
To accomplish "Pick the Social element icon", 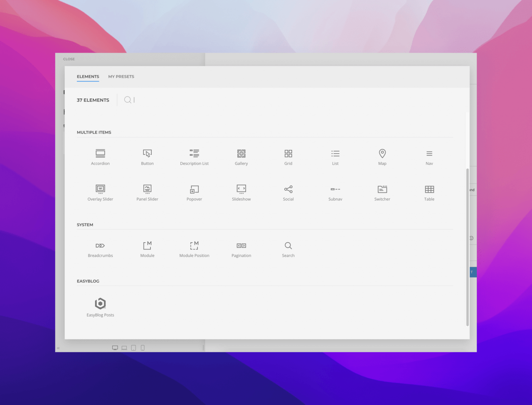I will pyautogui.click(x=288, y=193).
